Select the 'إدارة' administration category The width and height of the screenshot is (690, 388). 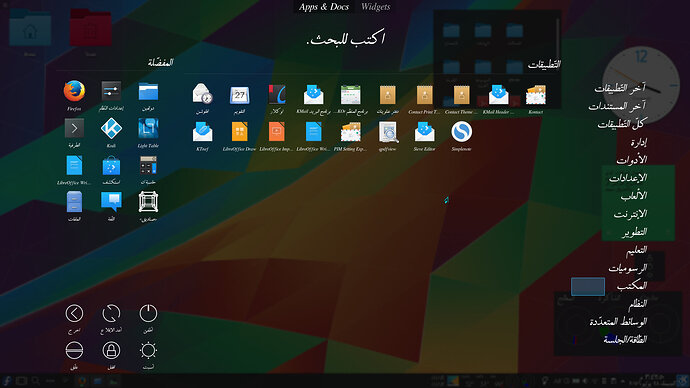[638, 142]
